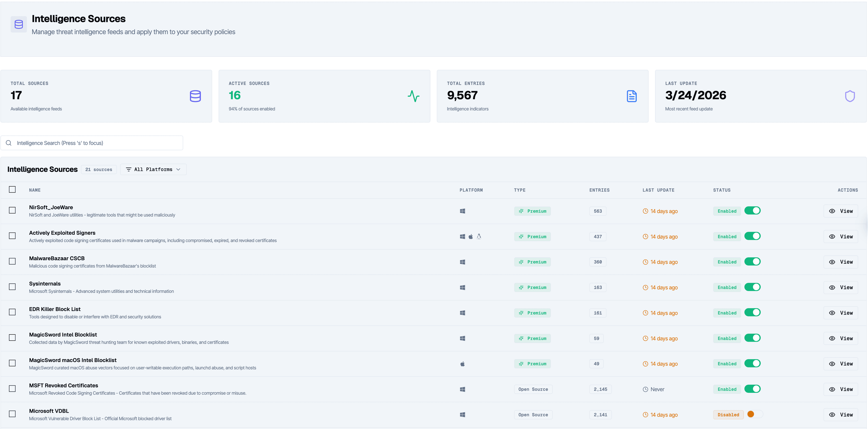The width and height of the screenshot is (868, 429).
Task: Expand the Premium type badge on MalwareBazaar CSCB
Action: [532, 261]
